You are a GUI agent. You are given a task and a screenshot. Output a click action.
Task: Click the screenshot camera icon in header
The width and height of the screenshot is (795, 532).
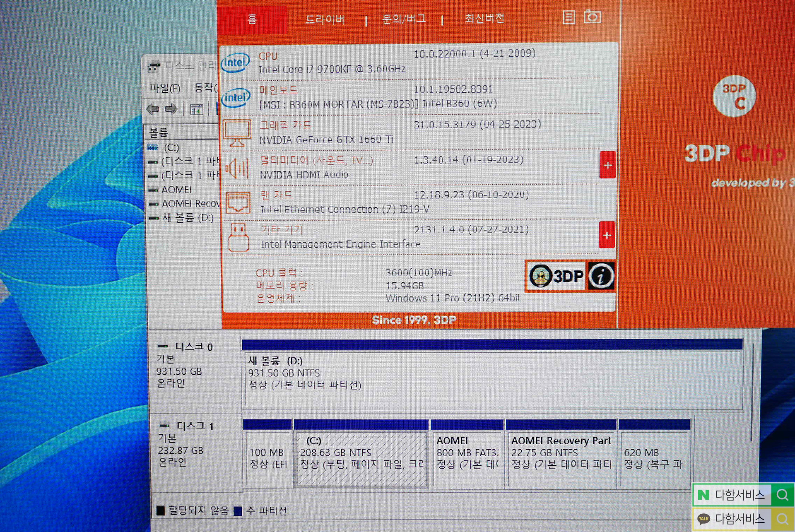[x=592, y=17]
